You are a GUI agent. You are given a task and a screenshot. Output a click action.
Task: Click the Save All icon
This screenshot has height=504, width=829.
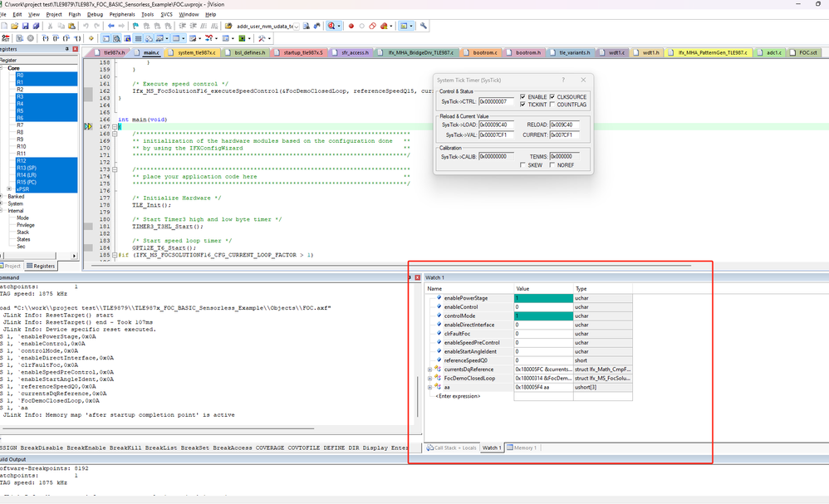(36, 26)
